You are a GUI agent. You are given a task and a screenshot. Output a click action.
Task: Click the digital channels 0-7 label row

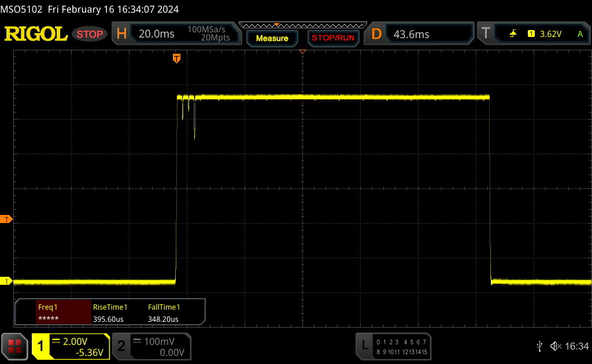(401, 342)
